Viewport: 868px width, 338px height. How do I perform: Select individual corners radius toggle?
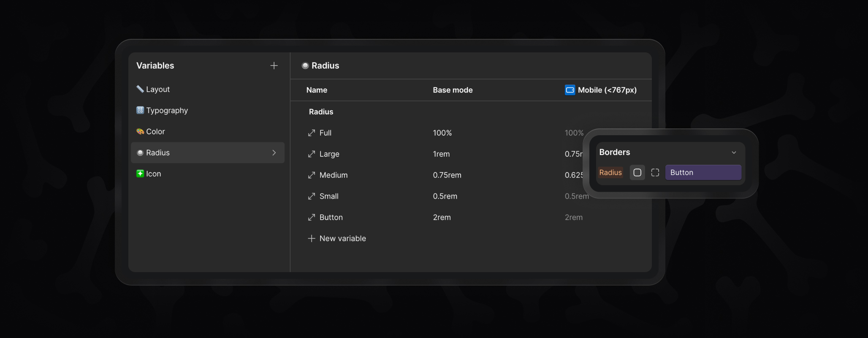click(655, 172)
